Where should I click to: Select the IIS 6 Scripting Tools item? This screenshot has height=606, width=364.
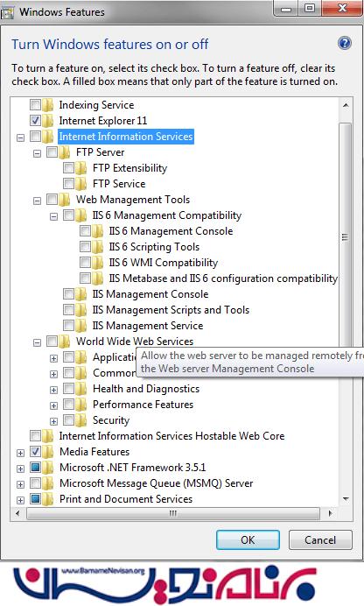click(x=154, y=247)
